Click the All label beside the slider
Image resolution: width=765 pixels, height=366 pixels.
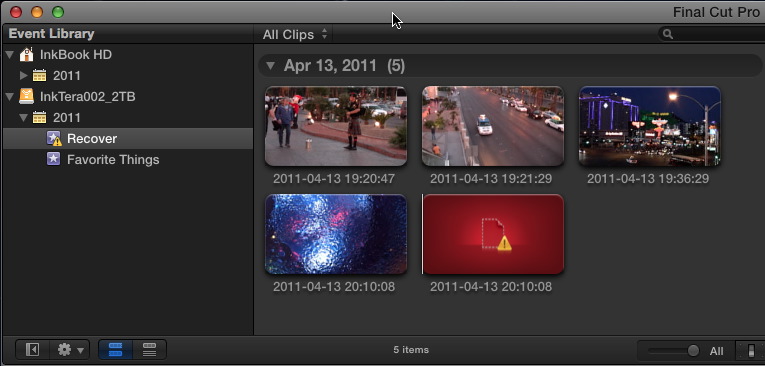click(x=717, y=351)
